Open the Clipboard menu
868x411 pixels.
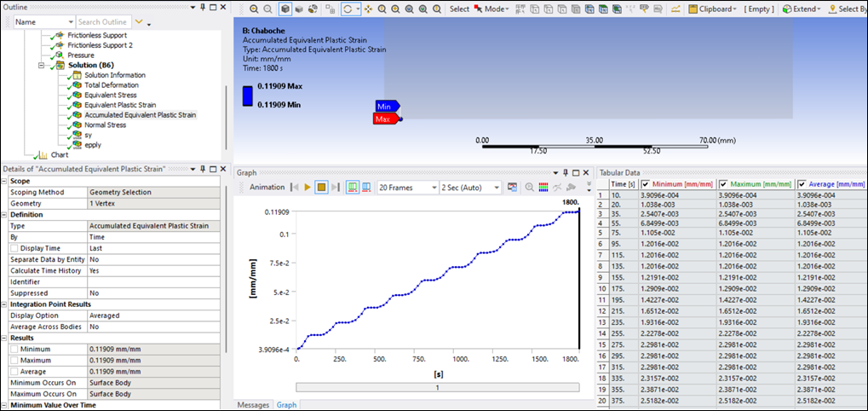pos(712,9)
